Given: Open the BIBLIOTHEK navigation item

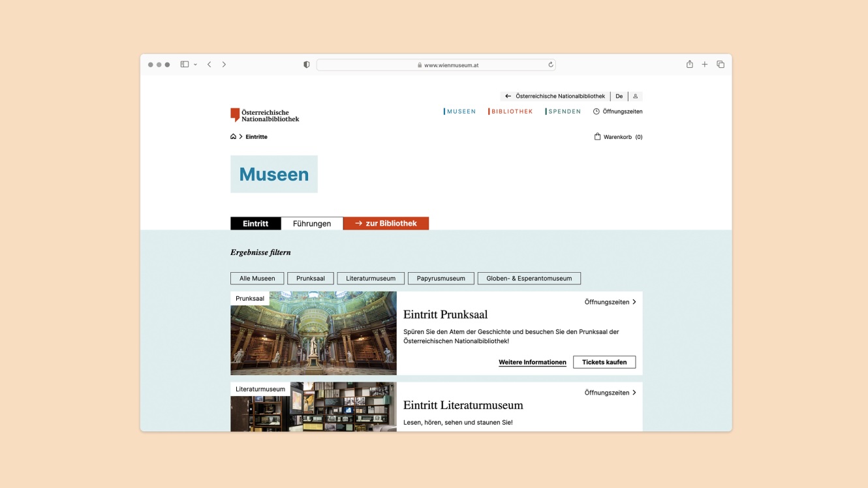Looking at the screenshot, I should point(511,112).
